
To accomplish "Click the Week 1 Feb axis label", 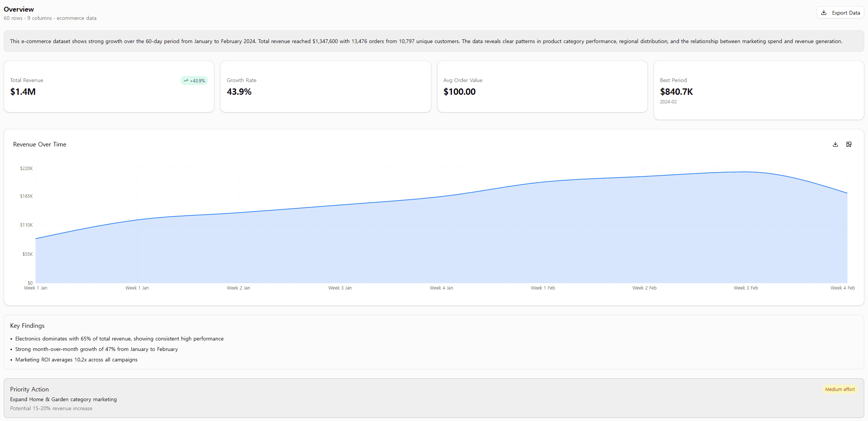I will 543,288.
